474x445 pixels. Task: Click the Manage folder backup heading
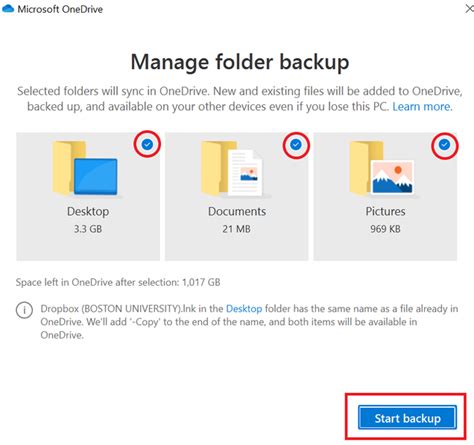pyautogui.click(x=240, y=63)
